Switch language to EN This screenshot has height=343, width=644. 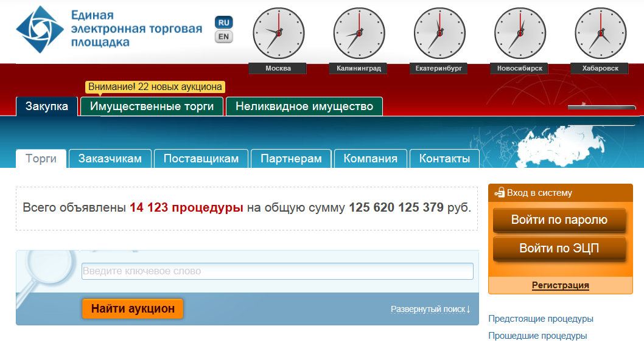pyautogui.click(x=224, y=37)
